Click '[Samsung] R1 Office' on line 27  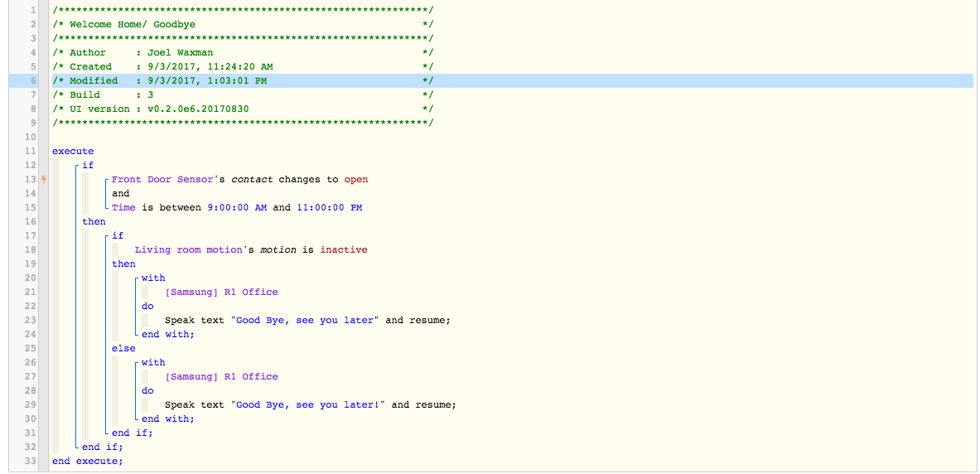coord(222,376)
